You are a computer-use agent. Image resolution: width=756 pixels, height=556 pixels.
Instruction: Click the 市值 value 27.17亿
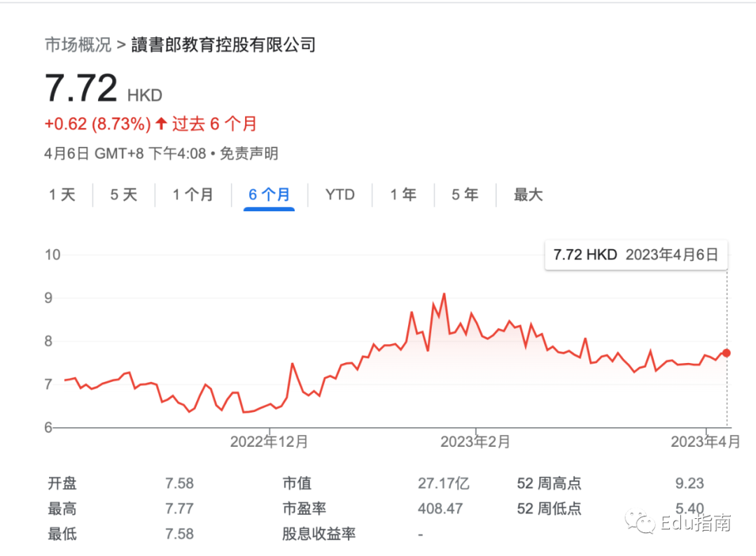[444, 483]
